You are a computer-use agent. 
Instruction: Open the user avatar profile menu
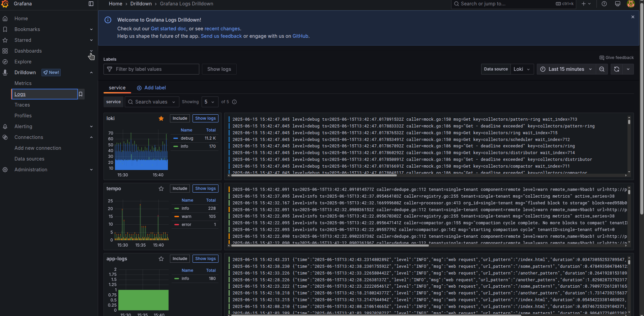(631, 4)
